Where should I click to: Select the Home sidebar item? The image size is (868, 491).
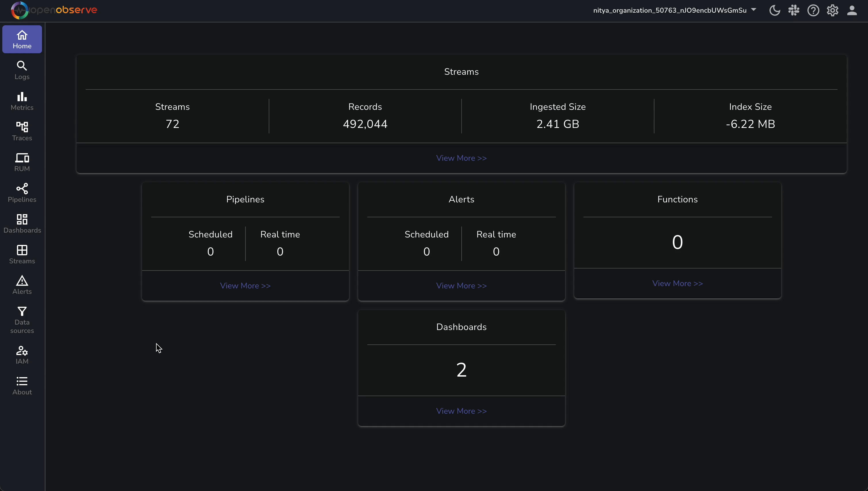(x=22, y=39)
